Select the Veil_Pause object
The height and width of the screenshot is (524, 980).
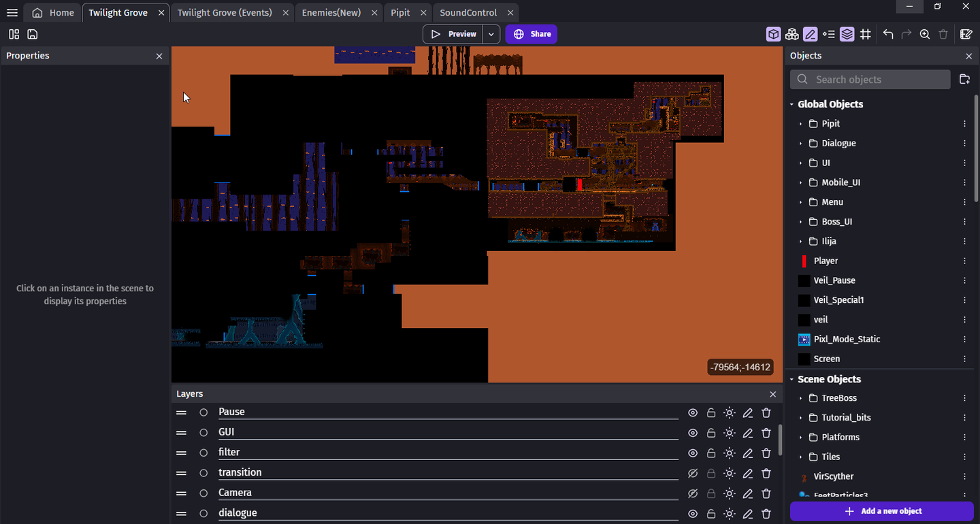[x=834, y=280]
